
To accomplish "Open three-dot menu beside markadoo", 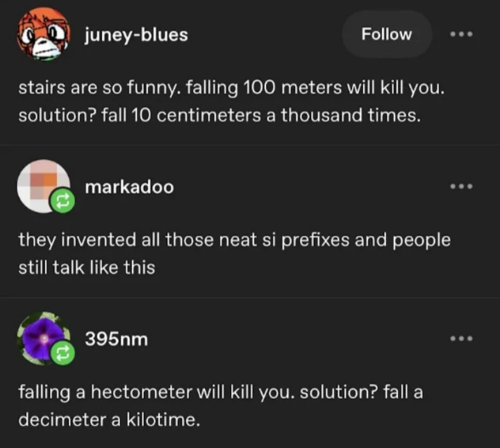I will pyautogui.click(x=460, y=186).
